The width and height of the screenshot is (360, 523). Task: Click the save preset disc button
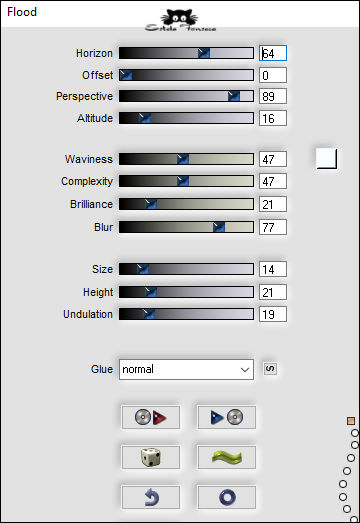(227, 417)
